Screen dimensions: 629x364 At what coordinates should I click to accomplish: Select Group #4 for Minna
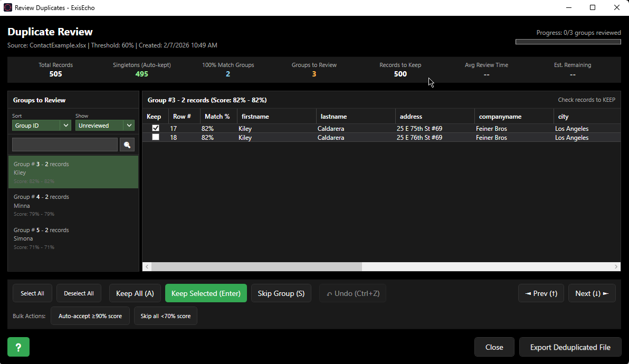pos(73,205)
